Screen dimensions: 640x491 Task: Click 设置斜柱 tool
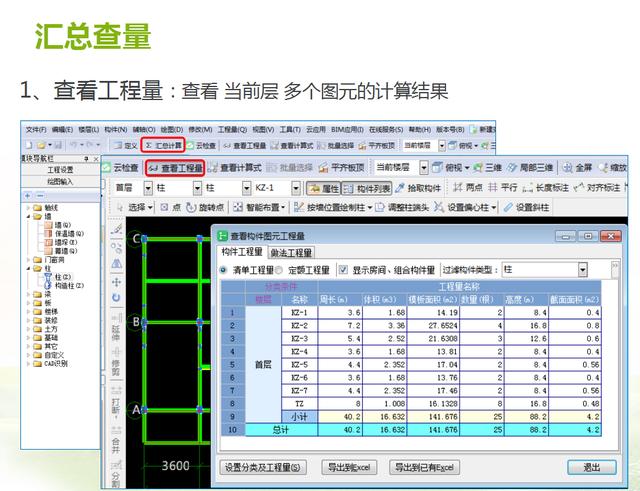[x=526, y=207]
